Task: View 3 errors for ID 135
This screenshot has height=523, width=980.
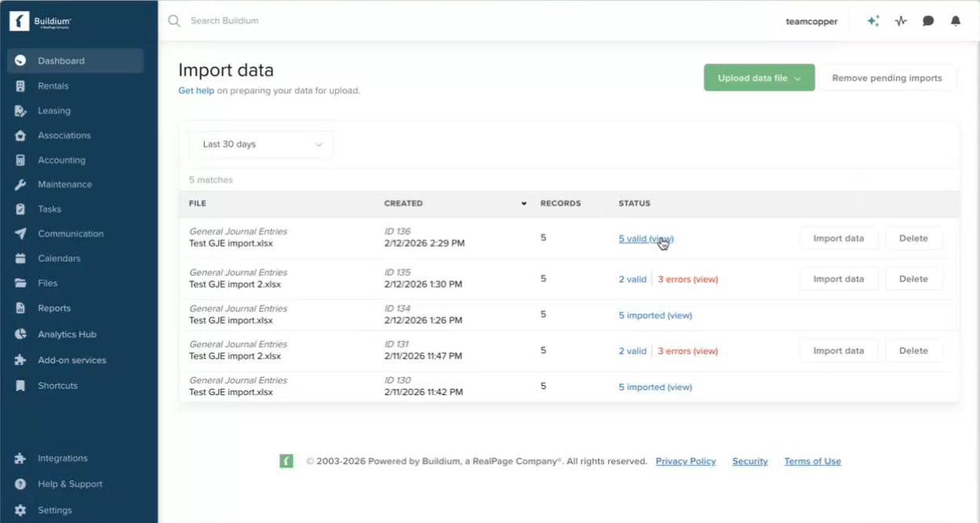Action: point(687,279)
